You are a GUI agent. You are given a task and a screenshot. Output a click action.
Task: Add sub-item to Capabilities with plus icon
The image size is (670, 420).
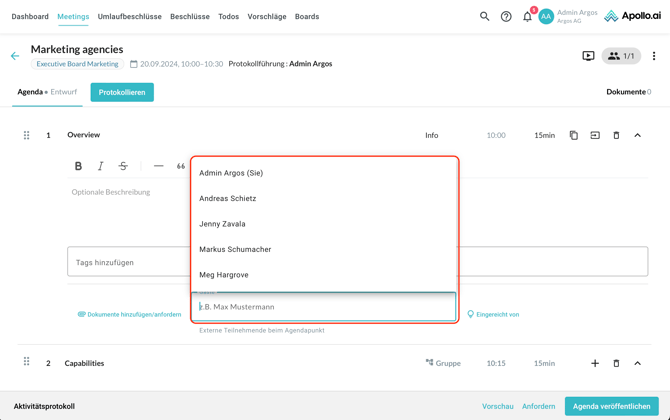[x=595, y=363]
